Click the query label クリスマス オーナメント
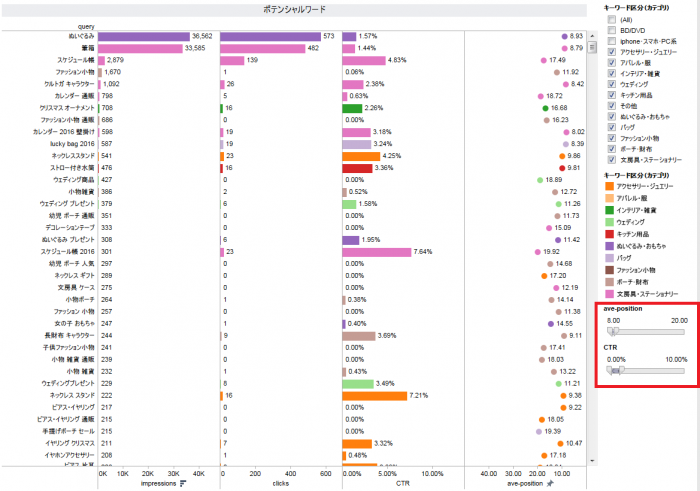The height and width of the screenshot is (491, 700). coord(67,108)
